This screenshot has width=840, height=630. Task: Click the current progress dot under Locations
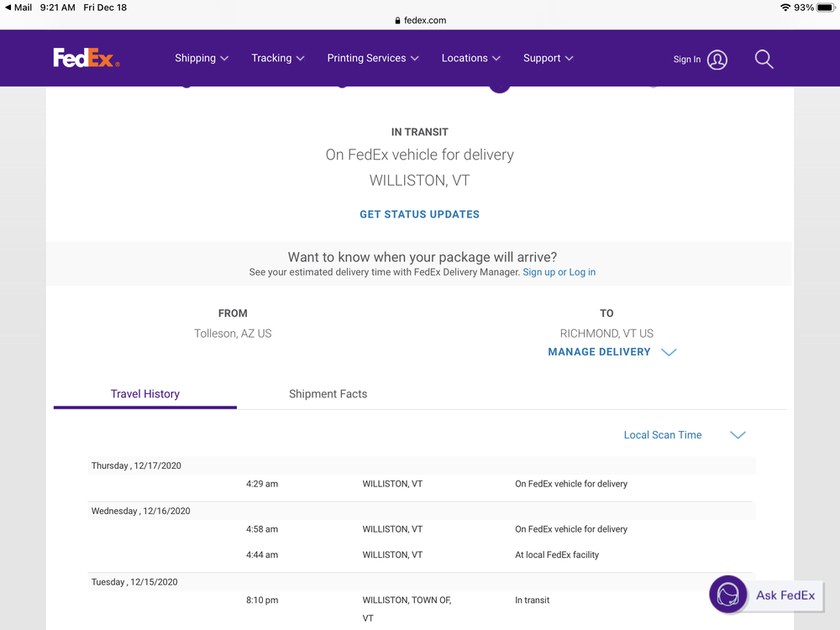[499, 87]
